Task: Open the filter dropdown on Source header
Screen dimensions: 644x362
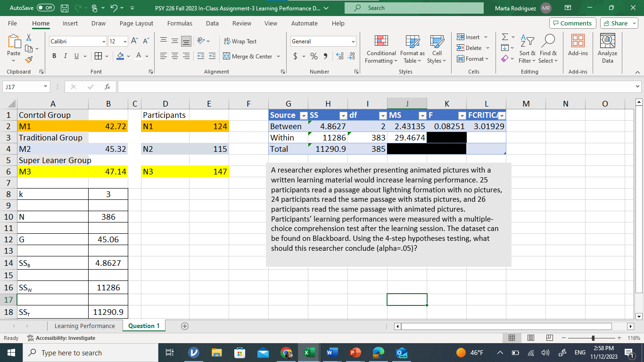Action: pos(303,115)
